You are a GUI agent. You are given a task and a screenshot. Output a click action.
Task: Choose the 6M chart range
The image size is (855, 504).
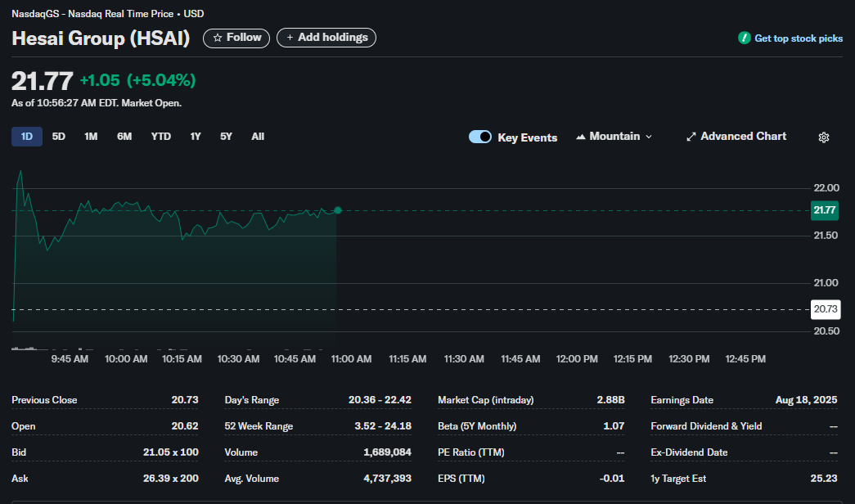coord(124,137)
